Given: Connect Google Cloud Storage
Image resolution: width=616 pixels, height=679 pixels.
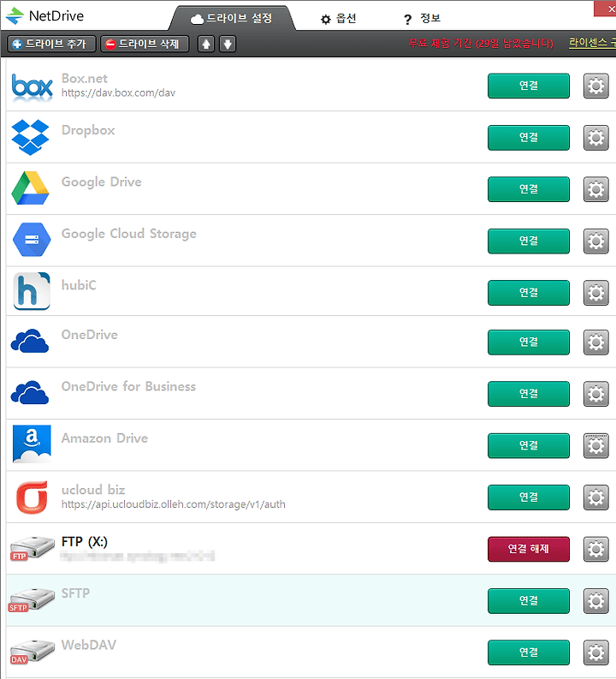Looking at the screenshot, I should [528, 241].
